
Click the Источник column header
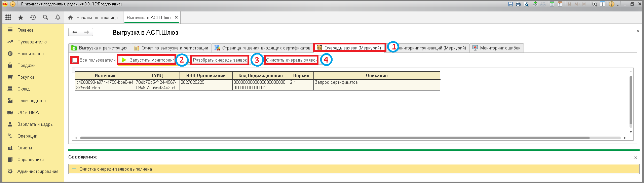[x=105, y=75]
